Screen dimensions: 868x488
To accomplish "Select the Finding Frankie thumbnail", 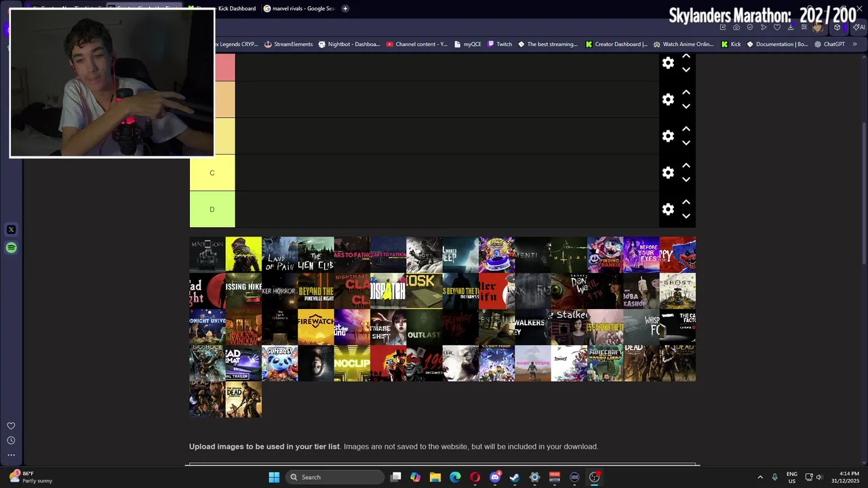I will [605, 255].
